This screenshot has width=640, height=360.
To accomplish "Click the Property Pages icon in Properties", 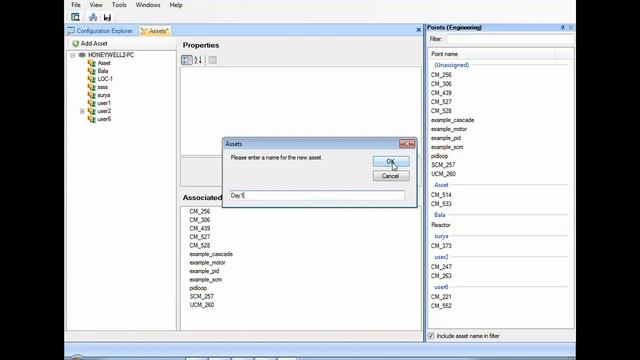I will (x=212, y=60).
